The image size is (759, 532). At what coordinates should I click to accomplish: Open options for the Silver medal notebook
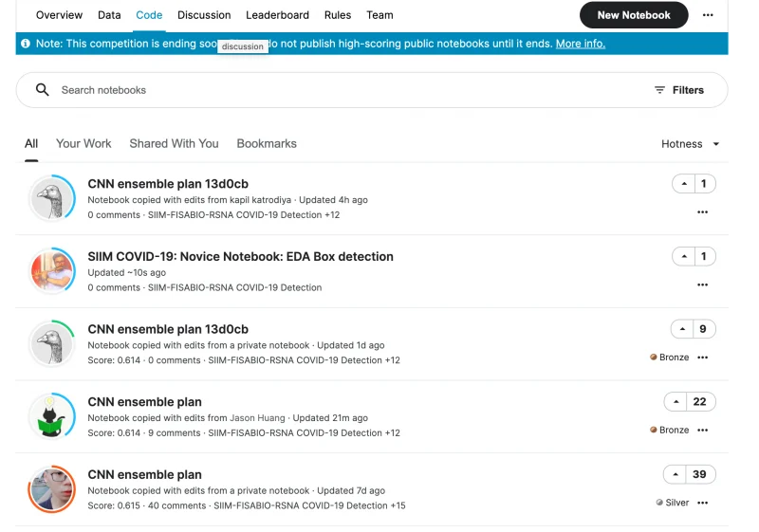702,503
